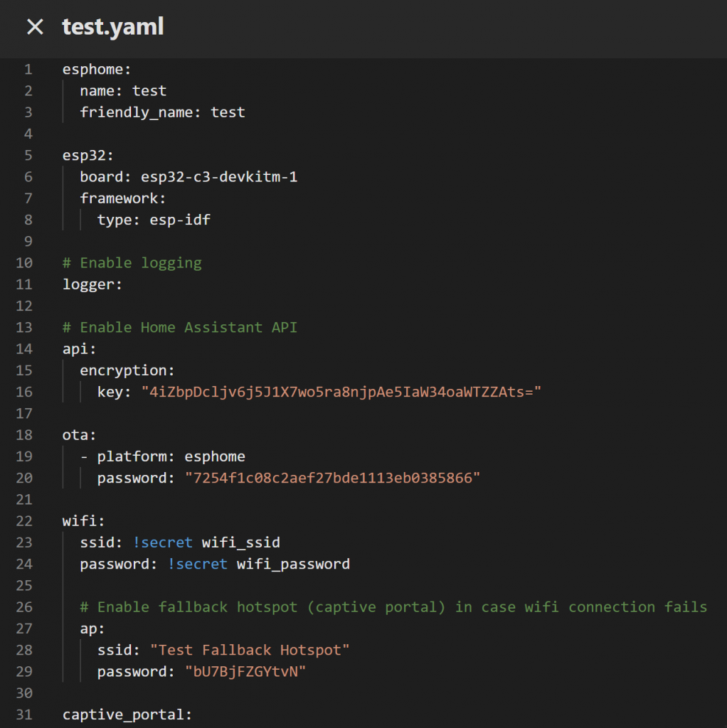The width and height of the screenshot is (727, 728).
Task: Click the '# Enable logging' comment
Action: 132,263
